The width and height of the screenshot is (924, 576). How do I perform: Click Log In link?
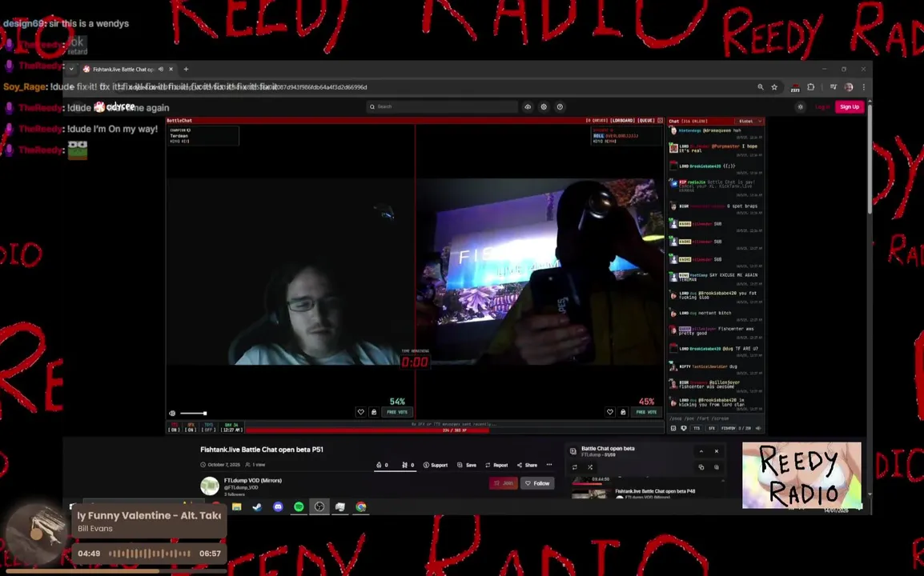point(822,106)
